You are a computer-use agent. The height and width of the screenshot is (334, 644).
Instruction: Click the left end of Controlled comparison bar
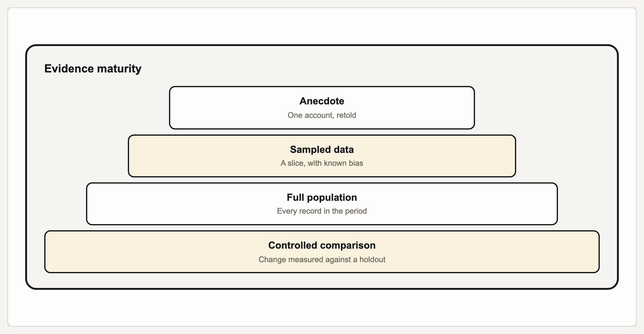point(61,252)
